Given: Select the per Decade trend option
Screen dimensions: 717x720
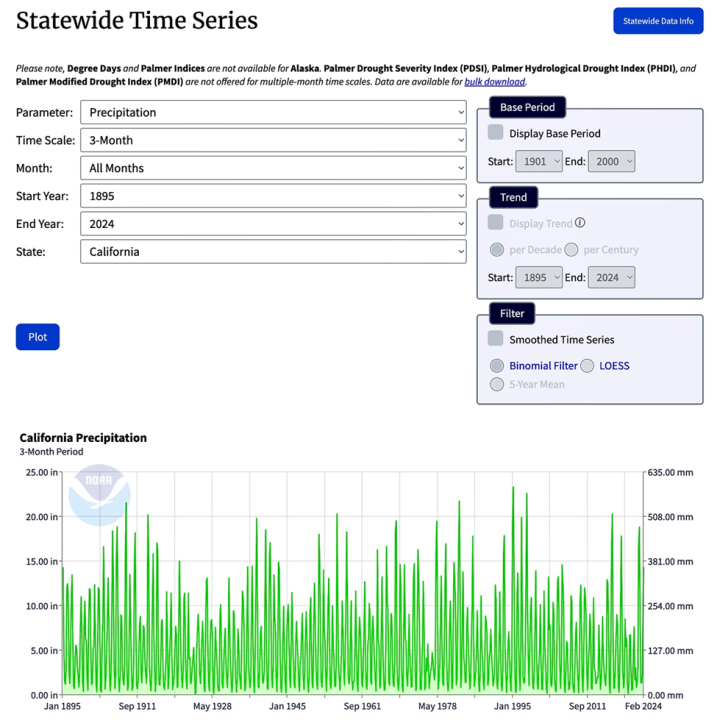Looking at the screenshot, I should [497, 250].
